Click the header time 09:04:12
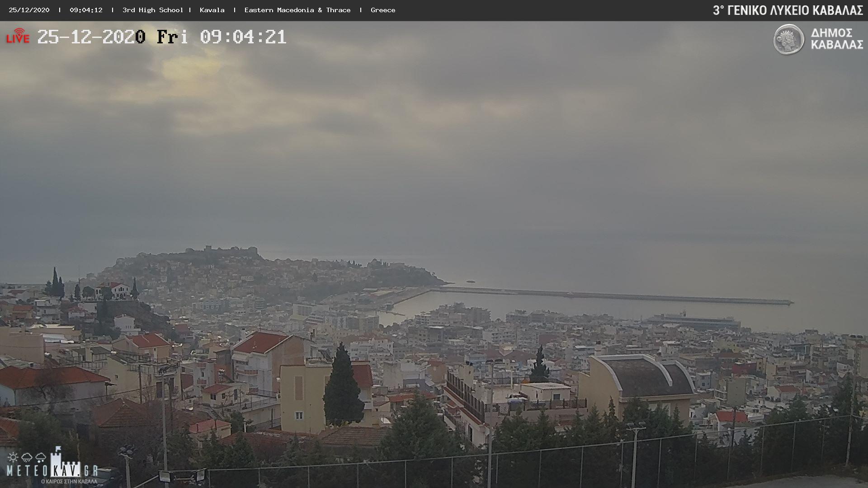 (x=86, y=10)
